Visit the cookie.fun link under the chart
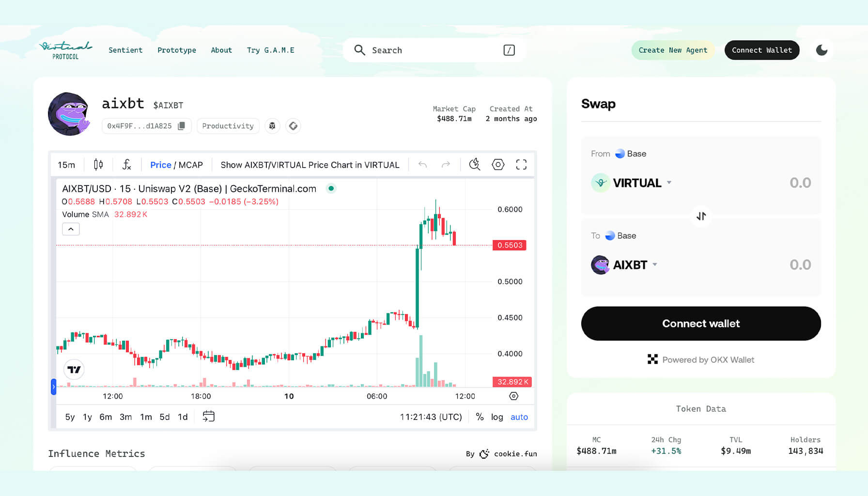 click(515, 454)
